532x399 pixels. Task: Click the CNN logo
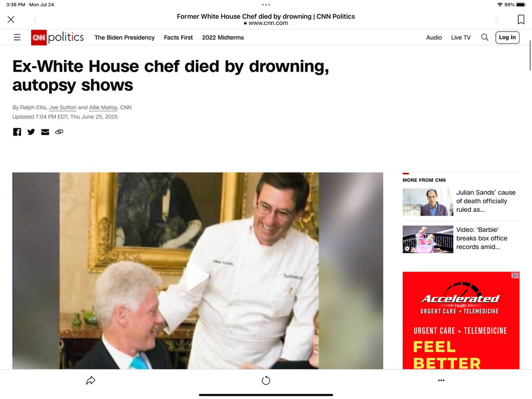(x=39, y=37)
